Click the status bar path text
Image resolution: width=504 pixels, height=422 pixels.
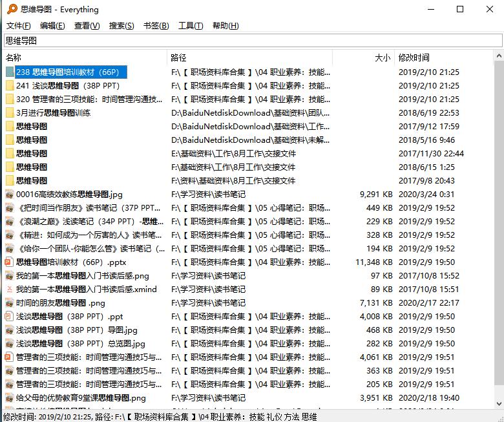[x=160, y=417]
